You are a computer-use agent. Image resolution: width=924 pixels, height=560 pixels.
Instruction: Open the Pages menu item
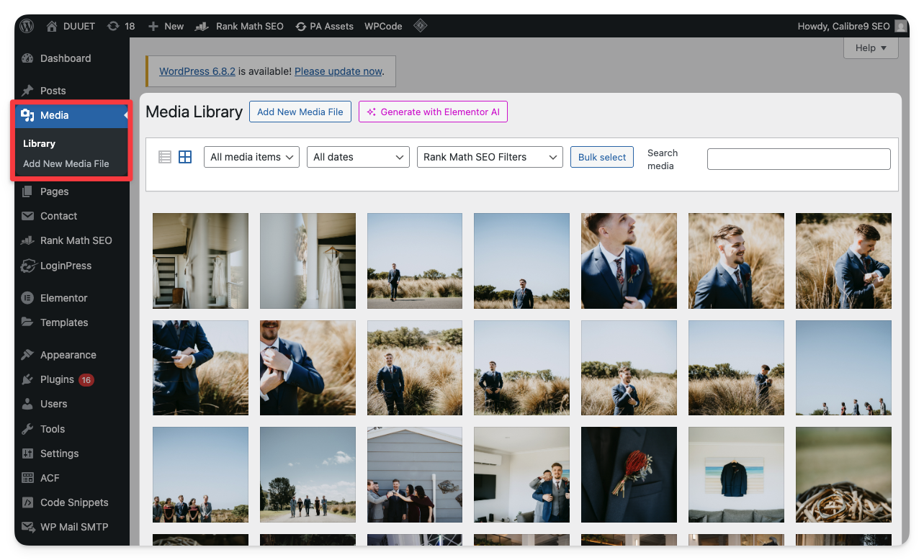point(54,191)
